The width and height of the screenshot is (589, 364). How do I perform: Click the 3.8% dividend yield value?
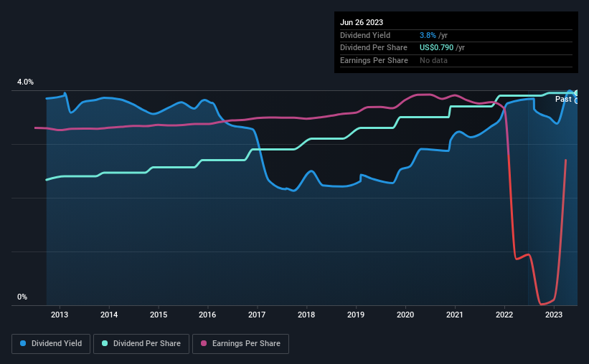click(428, 35)
